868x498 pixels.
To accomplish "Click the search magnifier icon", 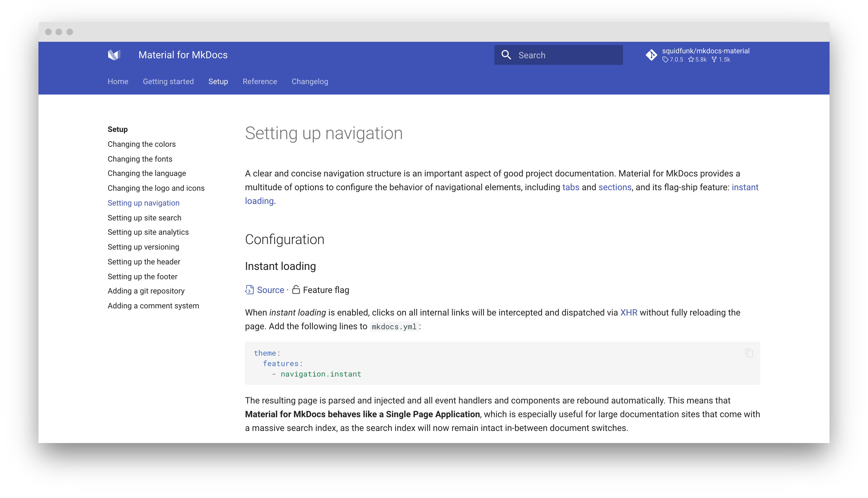I will pos(506,55).
